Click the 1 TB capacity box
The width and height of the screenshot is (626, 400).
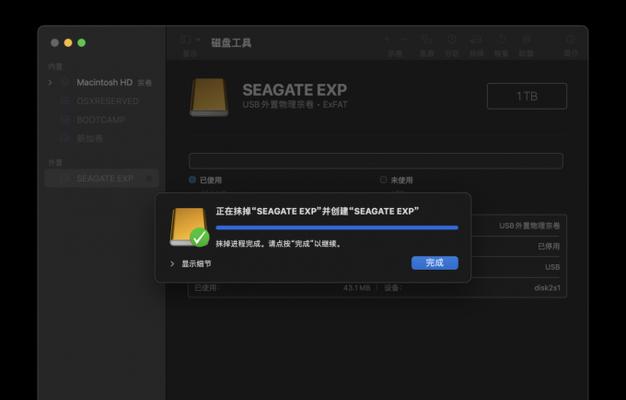[x=527, y=96]
